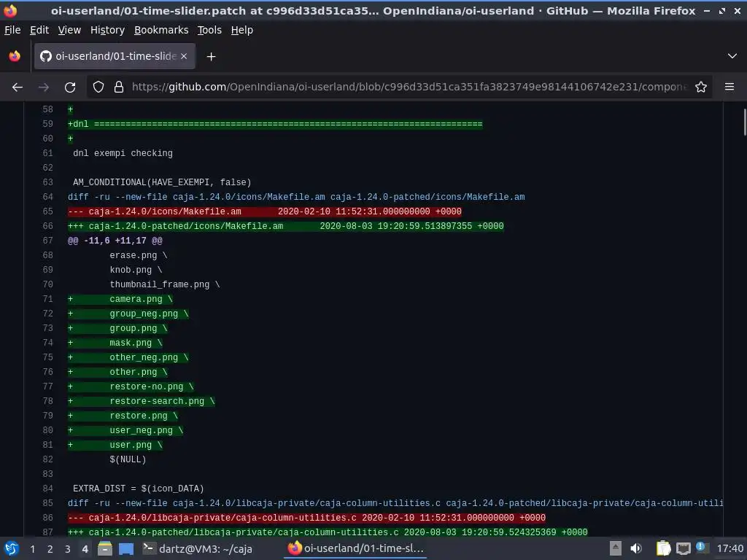Open the Edit menu

(39, 30)
